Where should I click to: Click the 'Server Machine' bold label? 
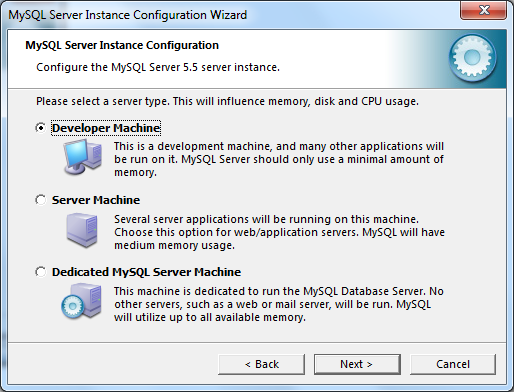(x=96, y=200)
